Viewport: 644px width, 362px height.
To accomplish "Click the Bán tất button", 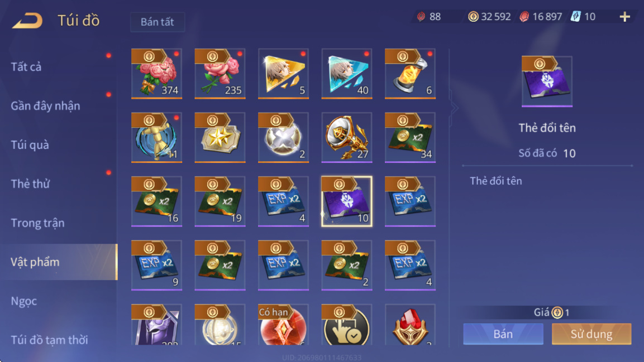I will (158, 22).
